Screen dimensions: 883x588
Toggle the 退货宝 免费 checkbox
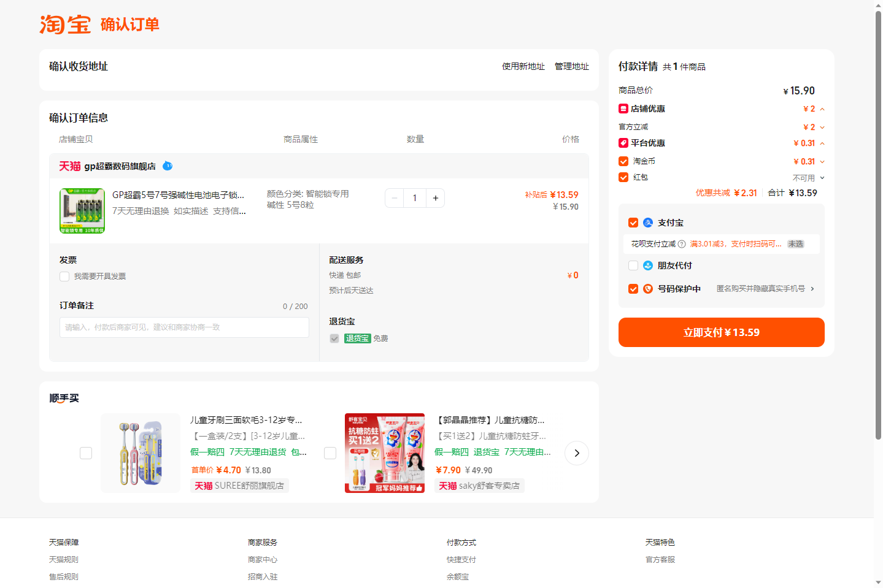(x=334, y=338)
